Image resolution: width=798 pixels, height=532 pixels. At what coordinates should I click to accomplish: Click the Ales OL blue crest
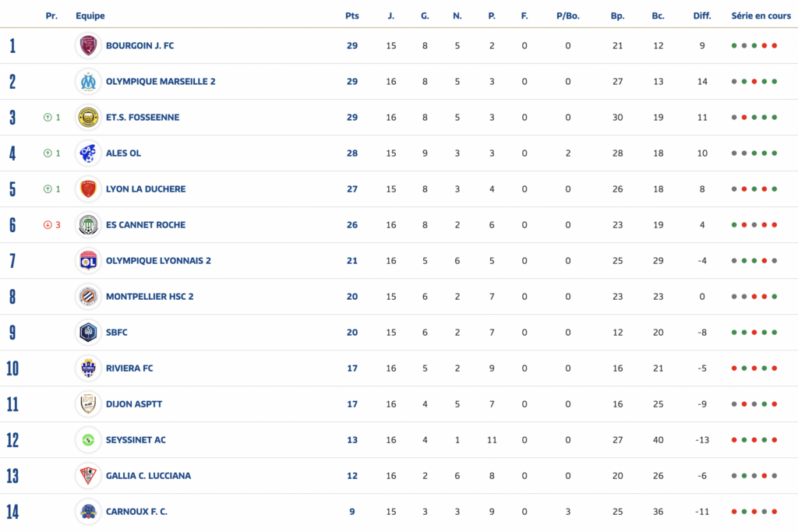[x=89, y=153]
